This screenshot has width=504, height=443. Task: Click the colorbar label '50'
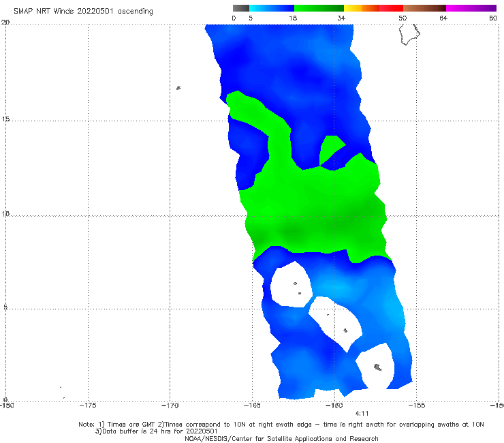pos(403,18)
